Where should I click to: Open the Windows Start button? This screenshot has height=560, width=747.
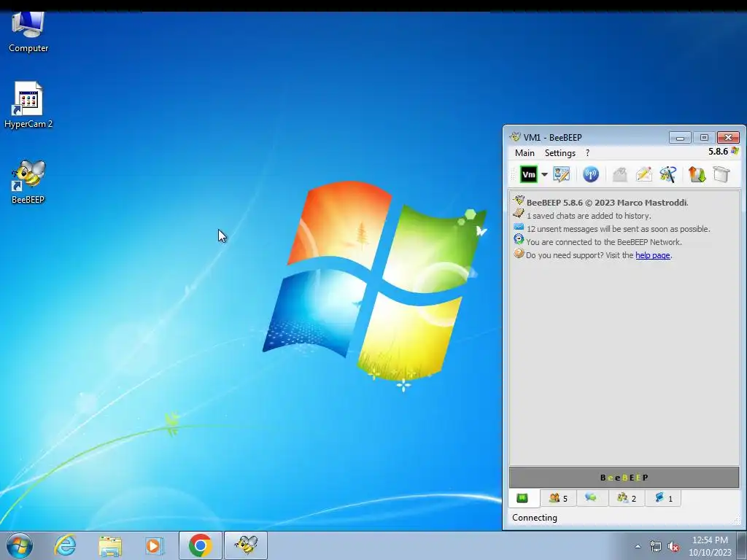tap(20, 545)
